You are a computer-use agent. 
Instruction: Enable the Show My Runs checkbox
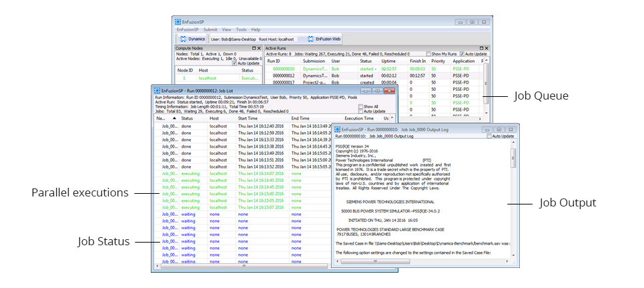coord(428,54)
